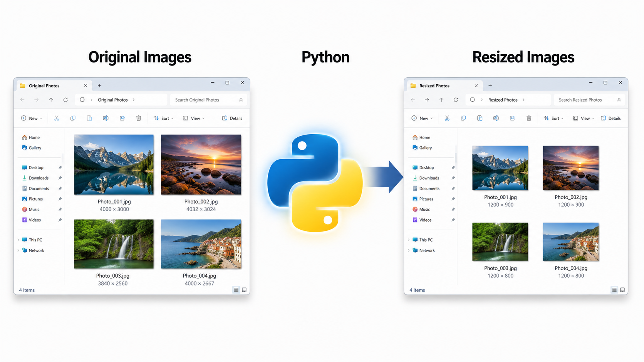
Task: Click the Search Resized Photos field
Action: [589, 100]
